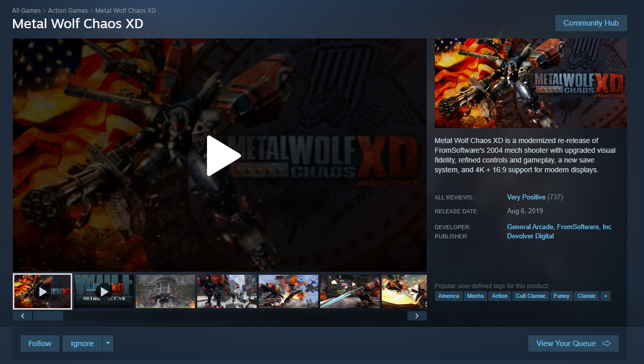
Task: Click the game header capsule image
Action: click(x=531, y=83)
